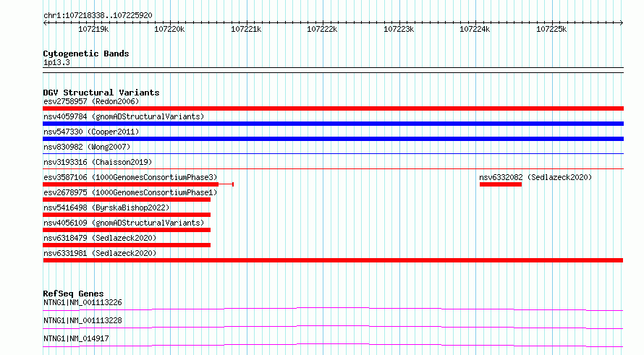Select blue bar below nsv547330 label
Image resolution: width=644 pixels, height=355 pixels.
[333, 139]
